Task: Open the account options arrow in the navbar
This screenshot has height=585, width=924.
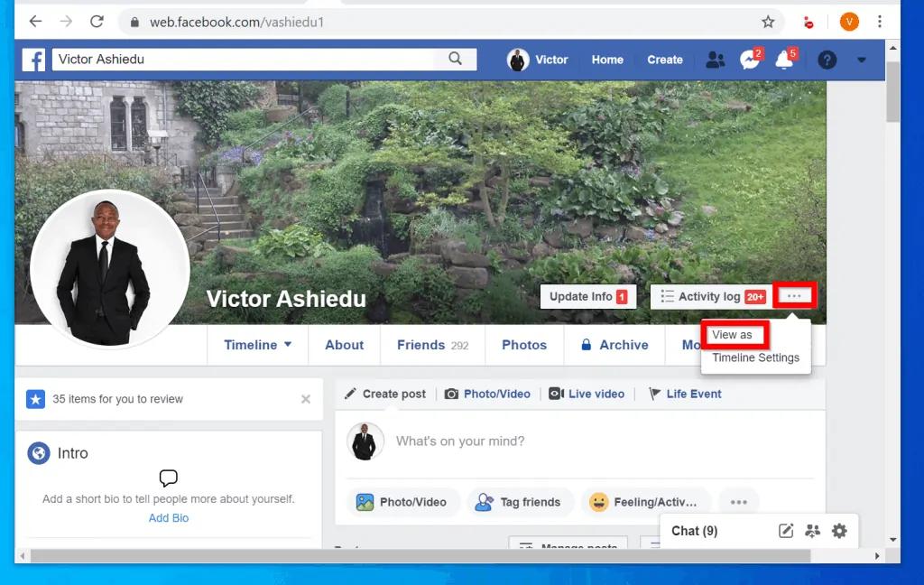Action: point(861,60)
